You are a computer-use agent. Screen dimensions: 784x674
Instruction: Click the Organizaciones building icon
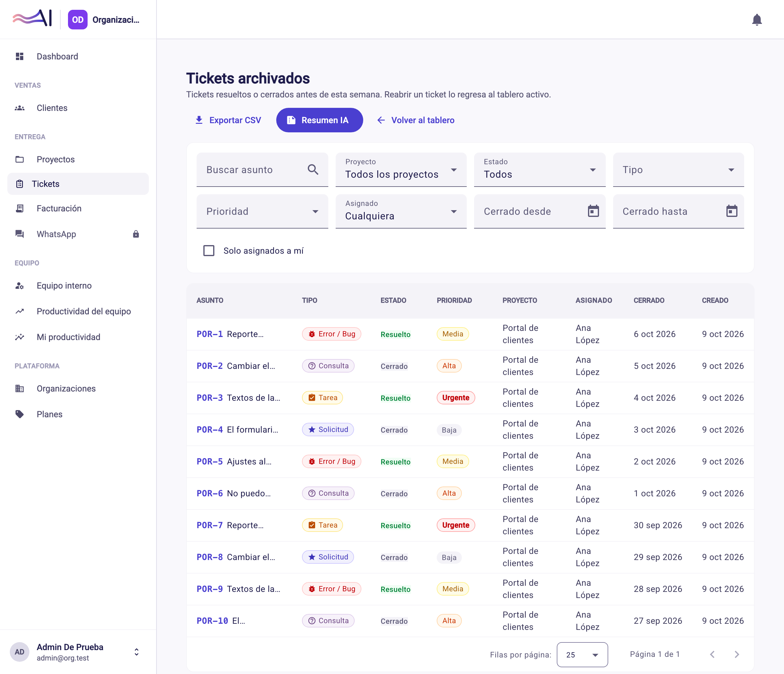tap(20, 388)
